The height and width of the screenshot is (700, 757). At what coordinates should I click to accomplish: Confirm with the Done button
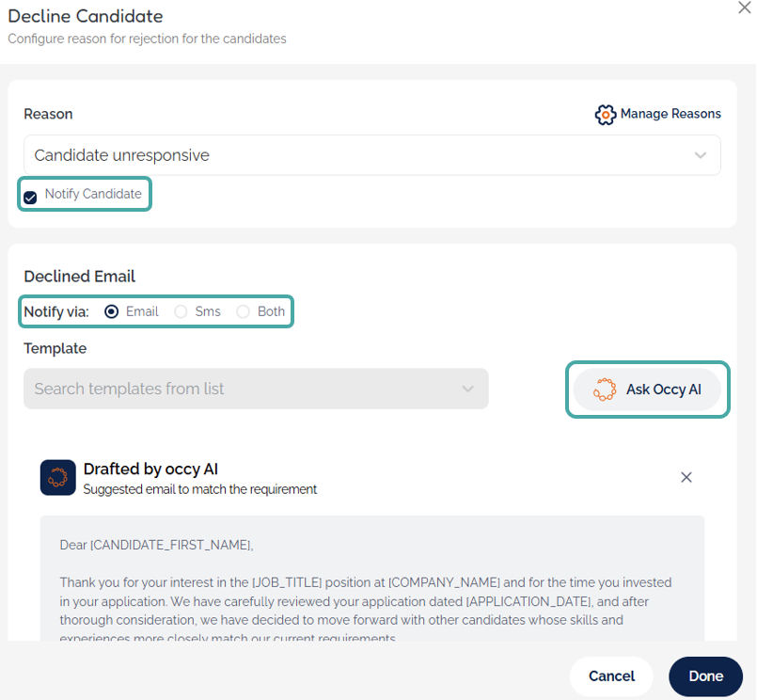click(x=705, y=676)
